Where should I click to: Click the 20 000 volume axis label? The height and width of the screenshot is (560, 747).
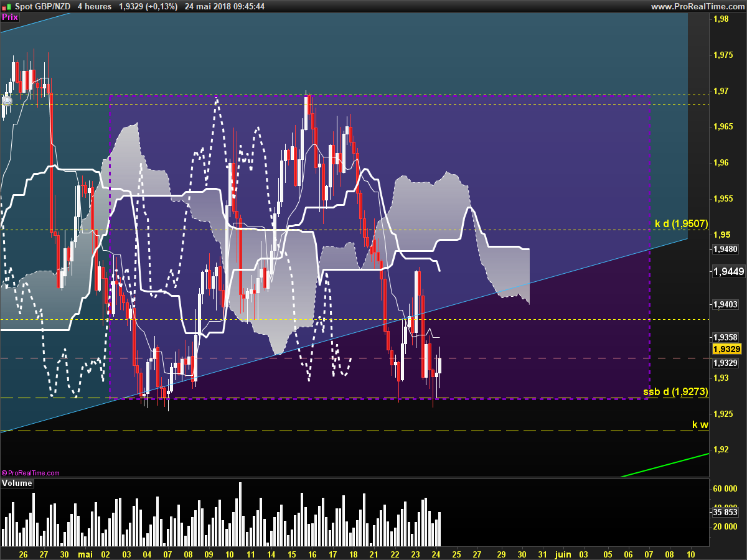(725, 526)
